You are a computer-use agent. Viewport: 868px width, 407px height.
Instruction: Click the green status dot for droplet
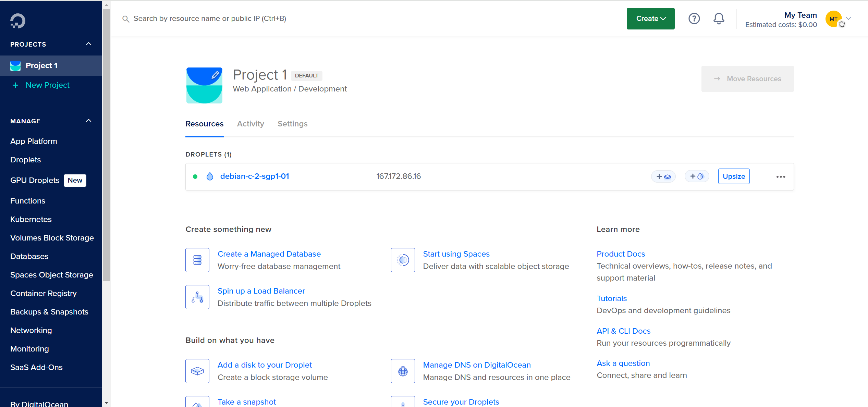[x=195, y=177]
